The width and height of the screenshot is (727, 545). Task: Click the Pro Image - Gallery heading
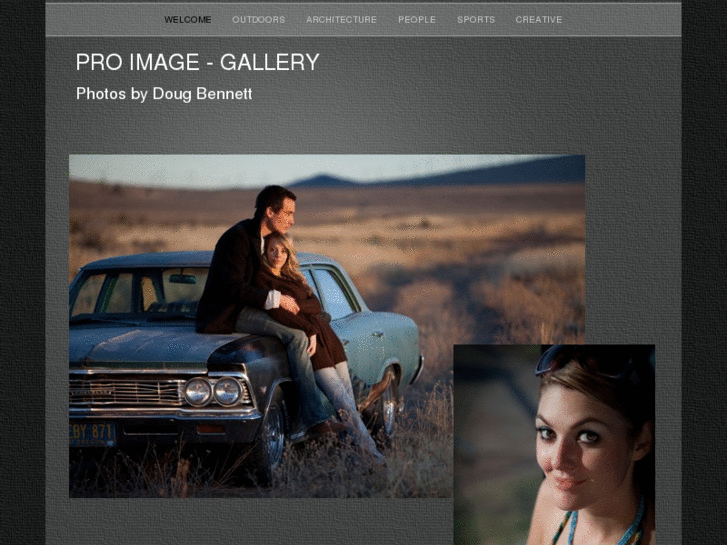(198, 62)
